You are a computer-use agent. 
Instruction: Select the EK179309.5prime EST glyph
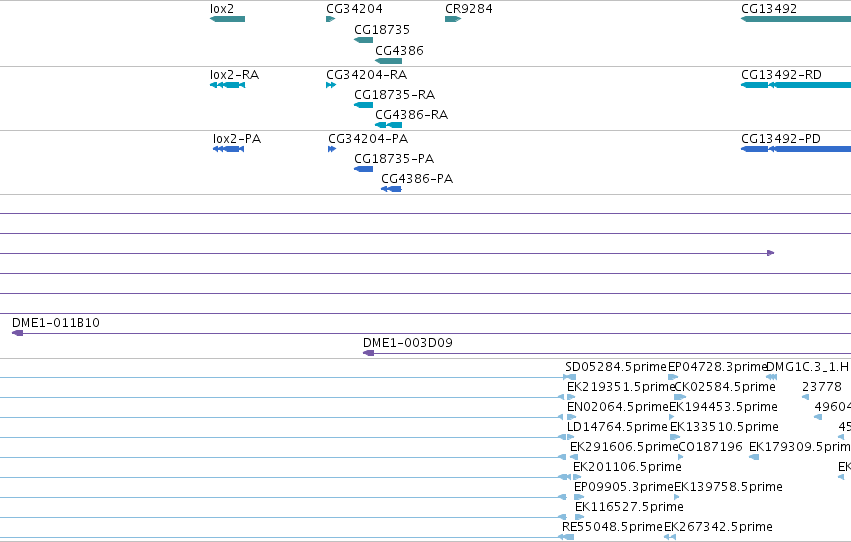754,457
